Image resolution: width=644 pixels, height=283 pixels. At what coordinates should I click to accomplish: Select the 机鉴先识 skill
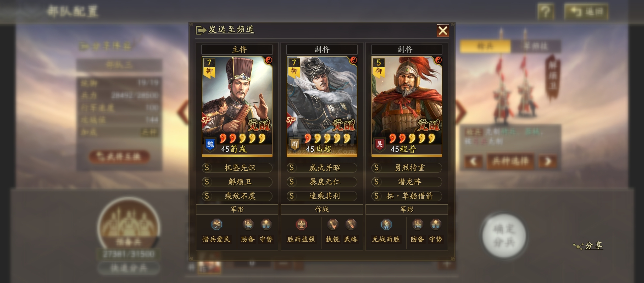click(x=237, y=168)
